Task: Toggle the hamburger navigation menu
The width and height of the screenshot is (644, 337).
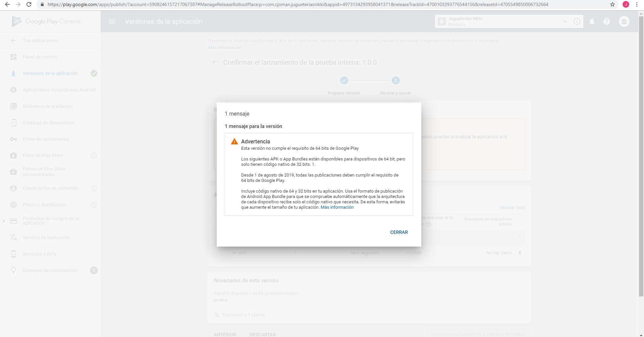Action: (x=112, y=21)
